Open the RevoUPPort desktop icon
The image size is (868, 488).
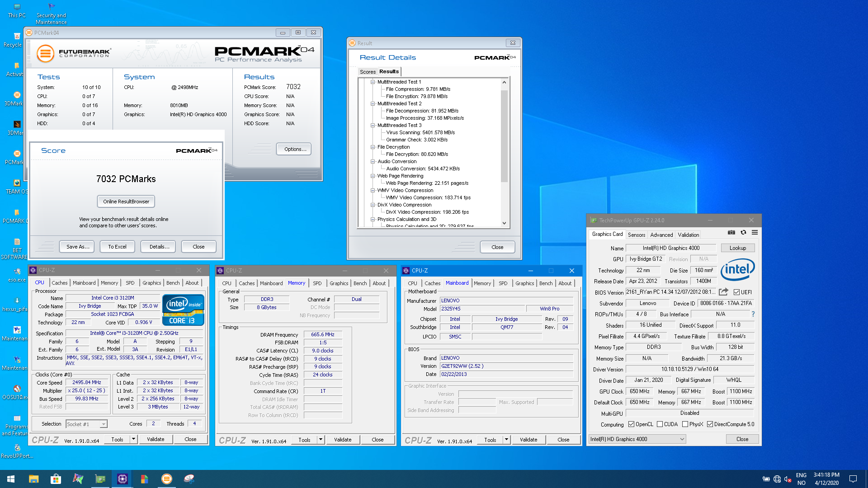(x=17, y=451)
